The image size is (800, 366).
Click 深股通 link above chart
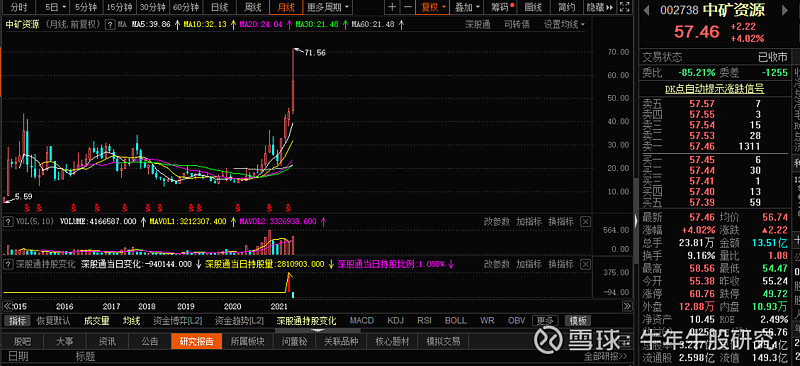(x=478, y=24)
